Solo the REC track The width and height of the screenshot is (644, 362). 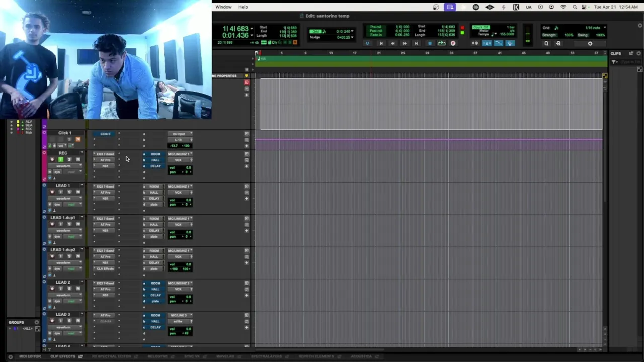pyautogui.click(x=69, y=160)
